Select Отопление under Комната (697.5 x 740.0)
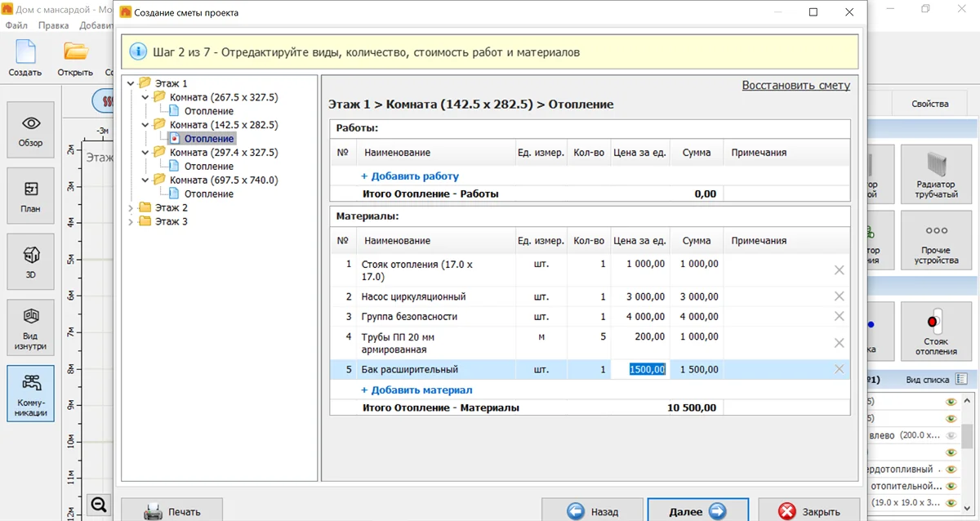 click(x=208, y=194)
